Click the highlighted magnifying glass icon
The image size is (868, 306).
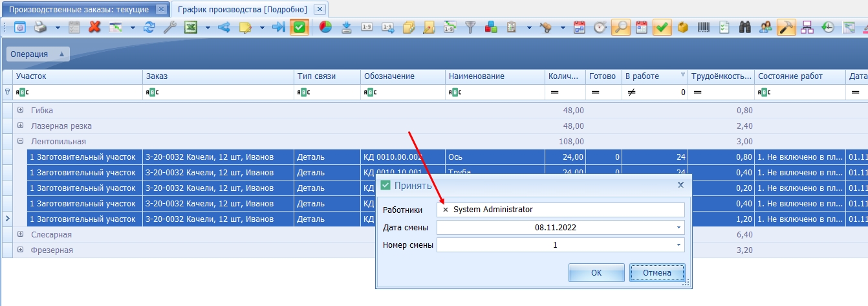pyautogui.click(x=621, y=28)
